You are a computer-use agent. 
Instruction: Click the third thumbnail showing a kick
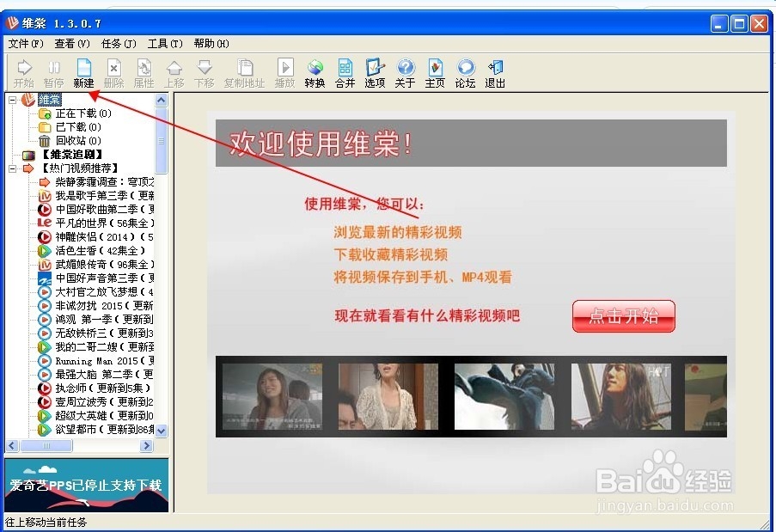[504, 396]
